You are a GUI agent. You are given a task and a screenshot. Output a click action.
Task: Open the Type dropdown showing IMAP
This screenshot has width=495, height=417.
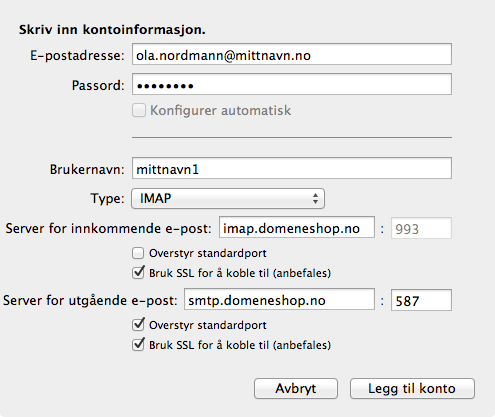pyautogui.click(x=228, y=199)
